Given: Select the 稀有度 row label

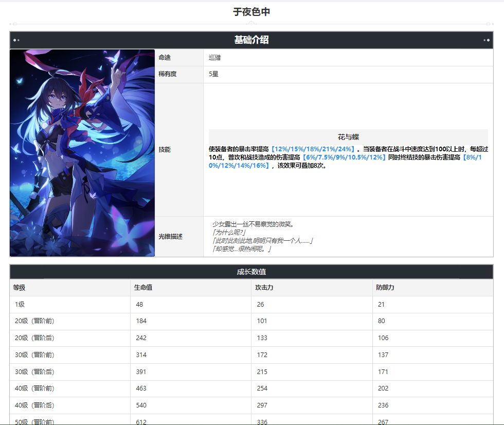Looking at the screenshot, I should (168, 74).
